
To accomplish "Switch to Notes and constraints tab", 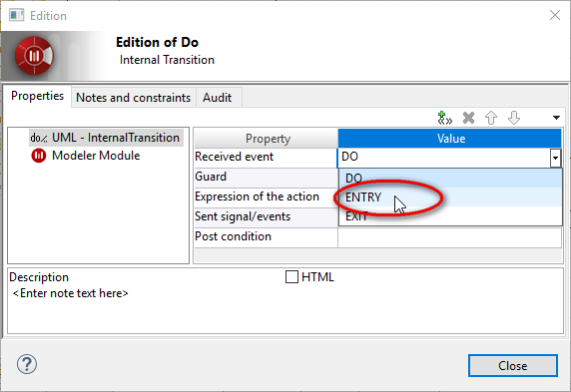I will [x=134, y=98].
